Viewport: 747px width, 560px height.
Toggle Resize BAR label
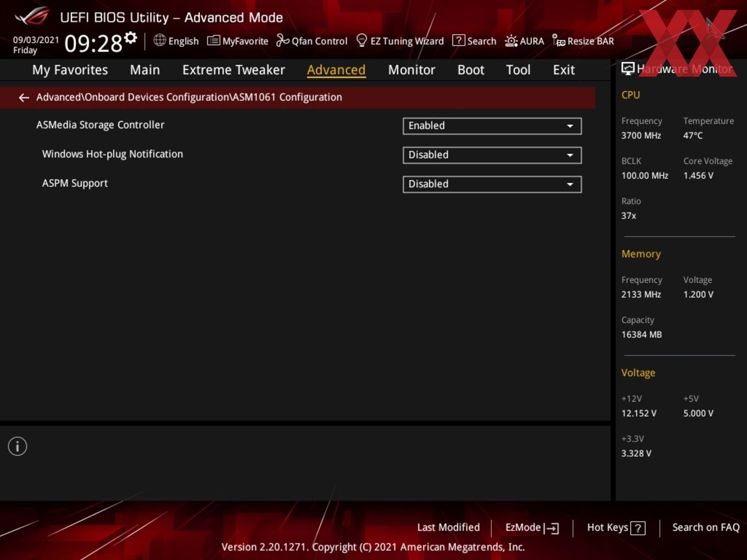point(590,41)
